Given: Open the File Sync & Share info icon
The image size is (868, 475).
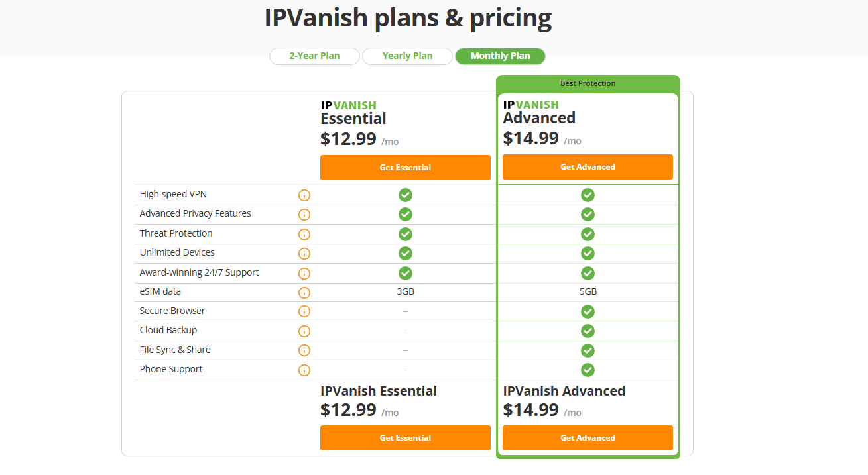Looking at the screenshot, I should click(x=304, y=351).
